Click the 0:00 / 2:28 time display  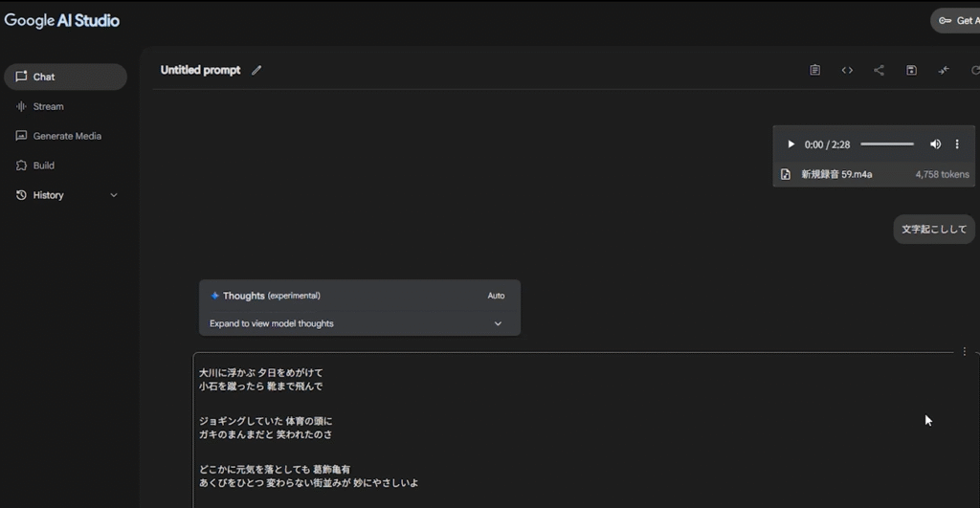[827, 144]
